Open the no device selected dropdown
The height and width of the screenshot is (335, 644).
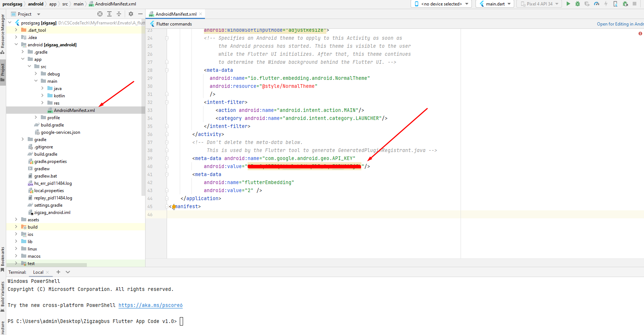441,4
